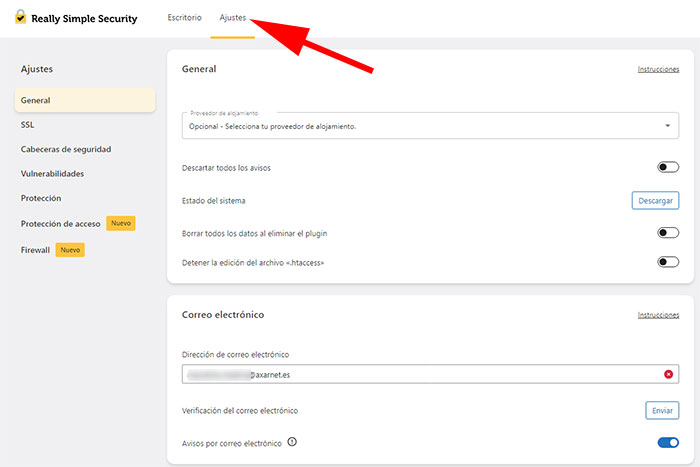Open Vulnerabilidades in the sidebar
The width and height of the screenshot is (700, 467).
pos(52,174)
